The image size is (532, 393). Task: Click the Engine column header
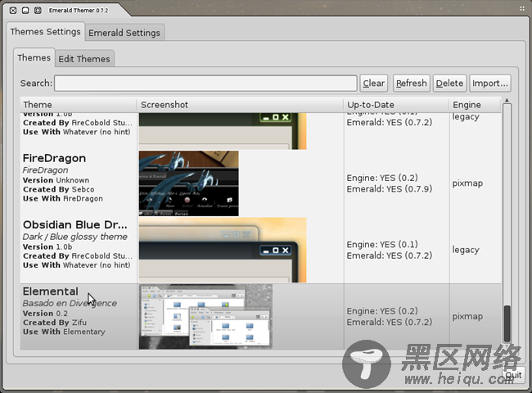tap(475, 105)
